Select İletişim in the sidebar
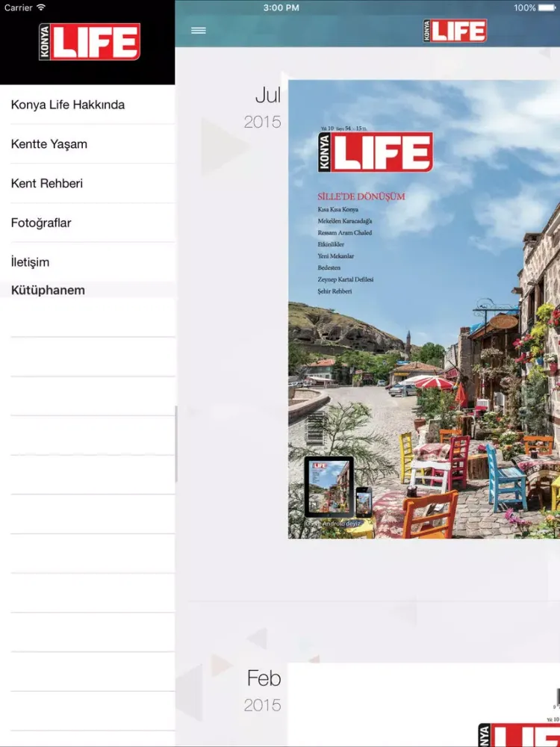This screenshot has width=560, height=747. coord(87,262)
